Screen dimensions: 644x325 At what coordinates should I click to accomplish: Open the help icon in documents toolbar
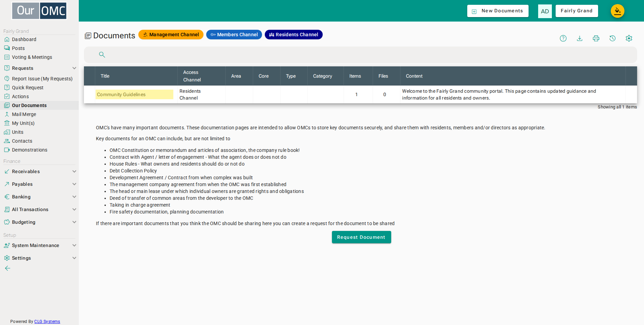tap(563, 38)
